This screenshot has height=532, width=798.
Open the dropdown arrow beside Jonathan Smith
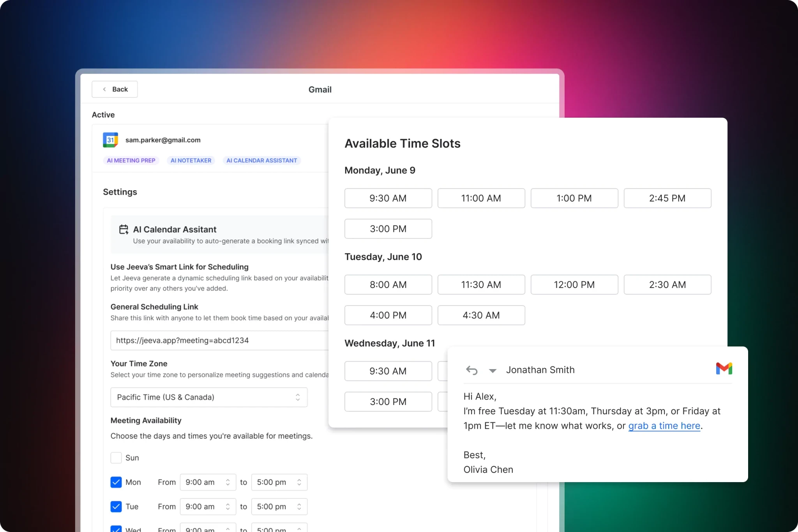click(493, 371)
